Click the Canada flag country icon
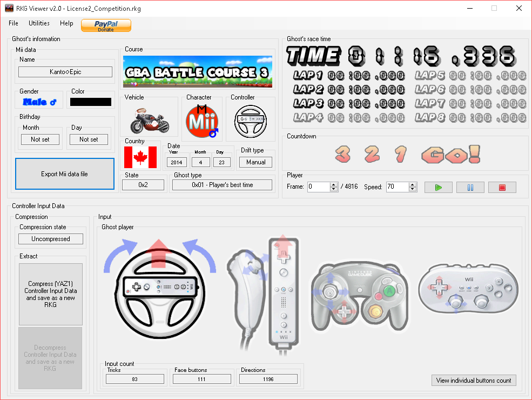532x400 pixels. pyautogui.click(x=140, y=157)
